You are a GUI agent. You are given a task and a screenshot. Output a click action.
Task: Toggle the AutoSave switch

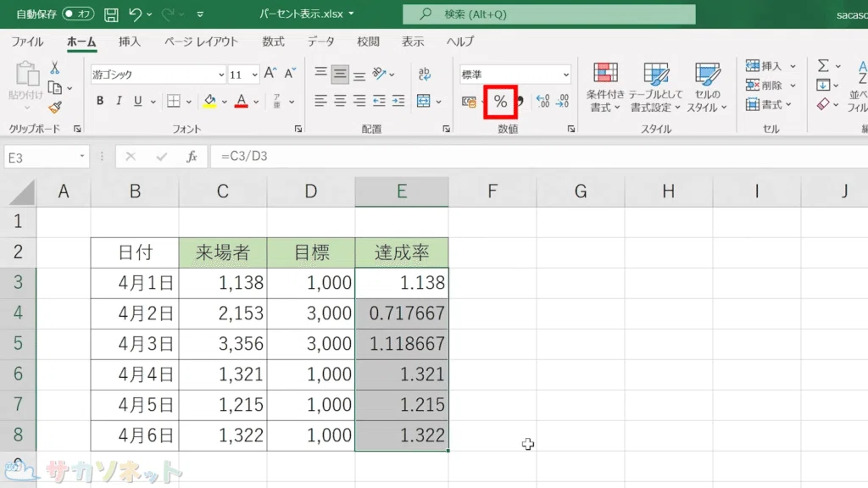pos(77,14)
